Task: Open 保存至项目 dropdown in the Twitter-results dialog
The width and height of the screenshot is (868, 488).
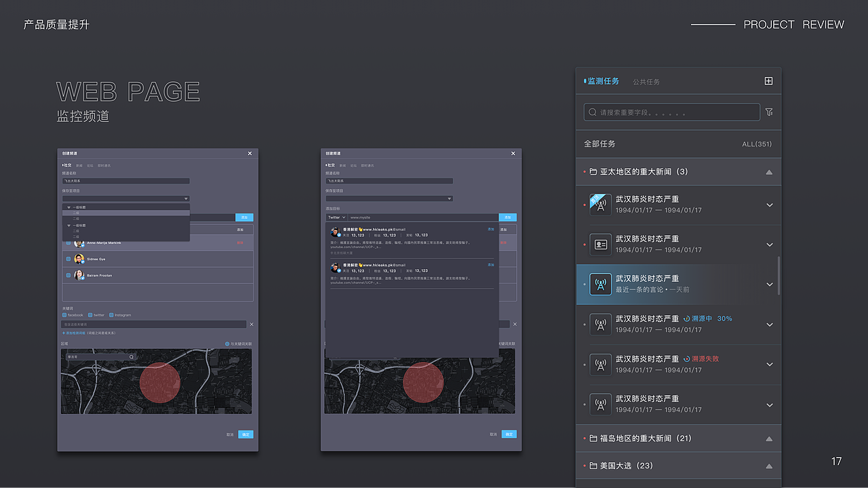Action: point(389,199)
